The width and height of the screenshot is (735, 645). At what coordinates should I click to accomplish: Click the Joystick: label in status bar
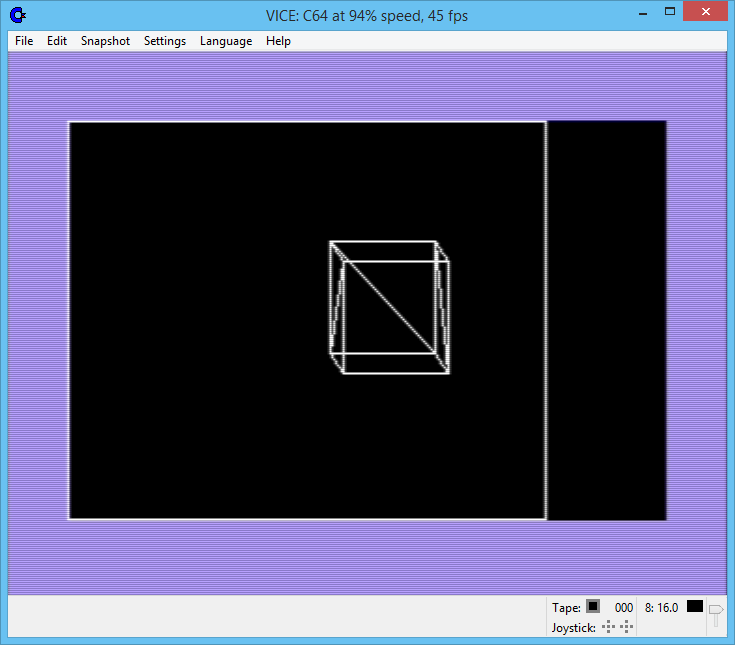573,628
